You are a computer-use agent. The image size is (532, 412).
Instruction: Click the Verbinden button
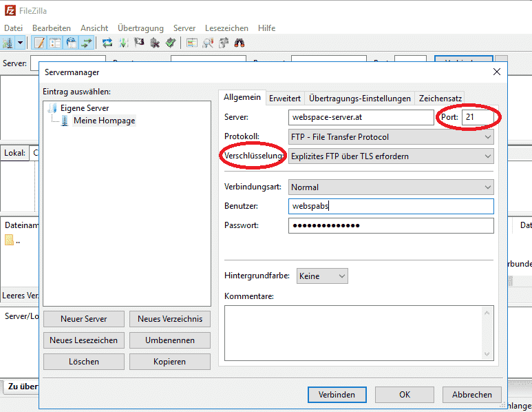click(337, 395)
